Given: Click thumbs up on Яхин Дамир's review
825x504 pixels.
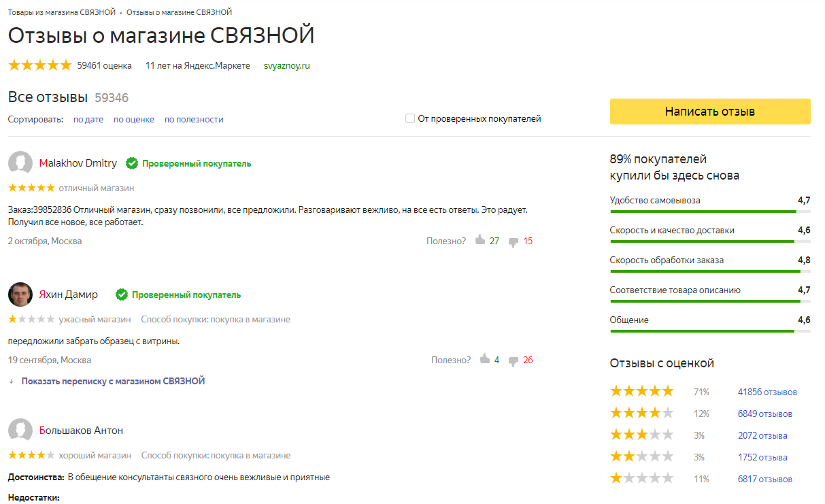Looking at the screenshot, I should click(x=485, y=359).
